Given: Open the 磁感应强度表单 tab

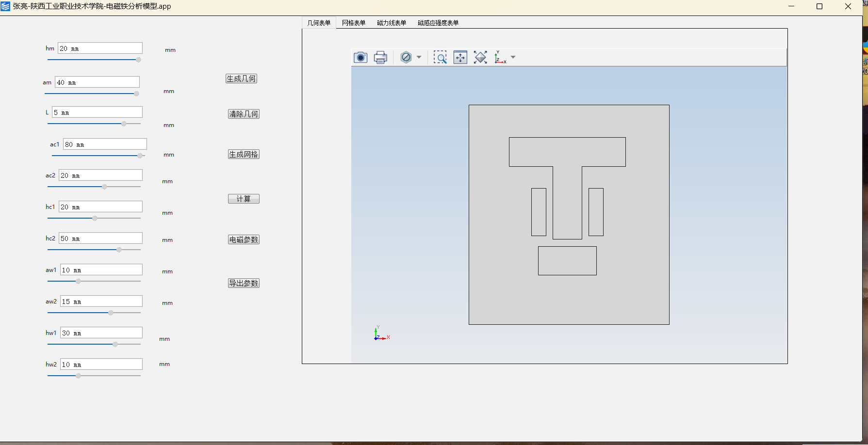Looking at the screenshot, I should tap(438, 23).
